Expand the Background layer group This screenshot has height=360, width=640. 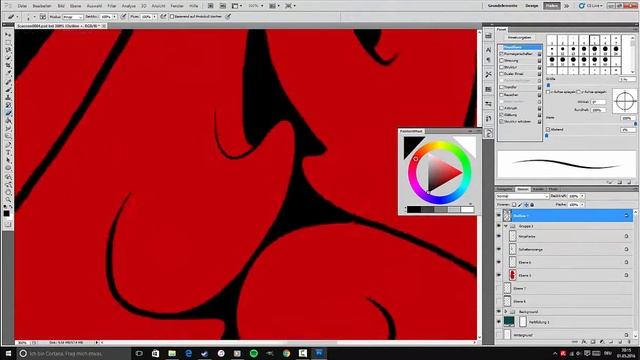[x=506, y=311]
